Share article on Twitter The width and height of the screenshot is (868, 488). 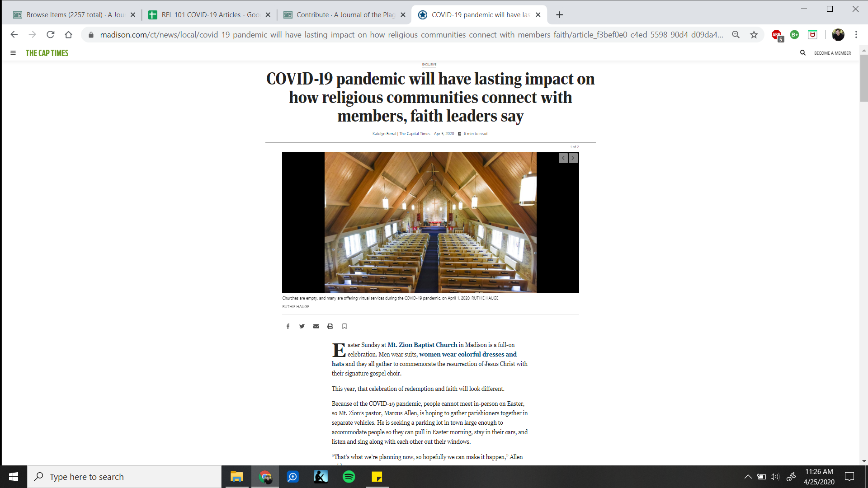point(302,326)
